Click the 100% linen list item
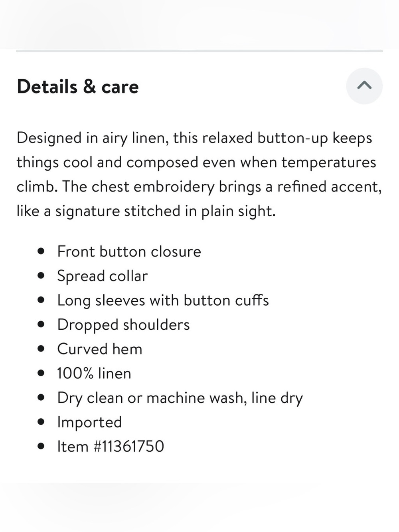Screen dimensions: 399x532 [x=94, y=373]
